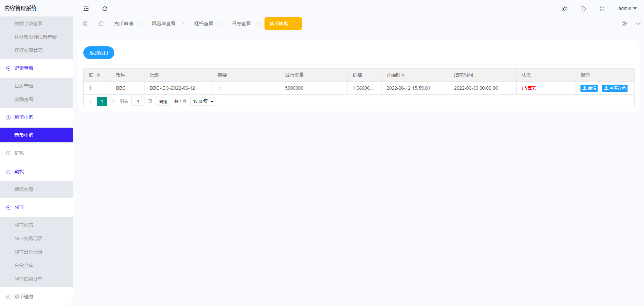
Task: Click the 添加项目 button
Action: (98, 53)
